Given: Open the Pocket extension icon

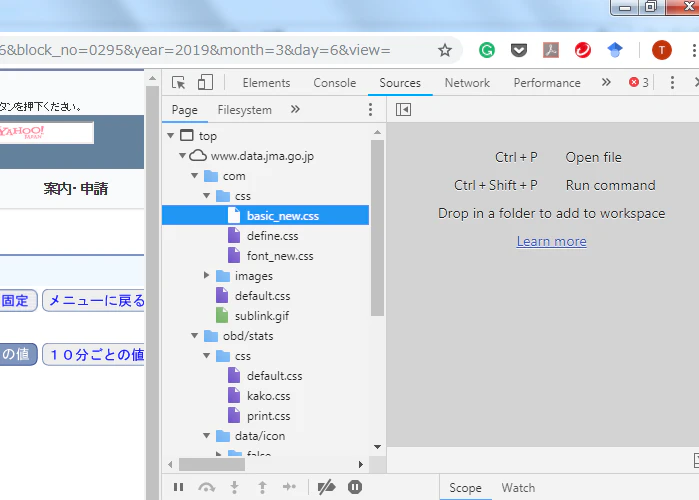Looking at the screenshot, I should pyautogui.click(x=519, y=50).
